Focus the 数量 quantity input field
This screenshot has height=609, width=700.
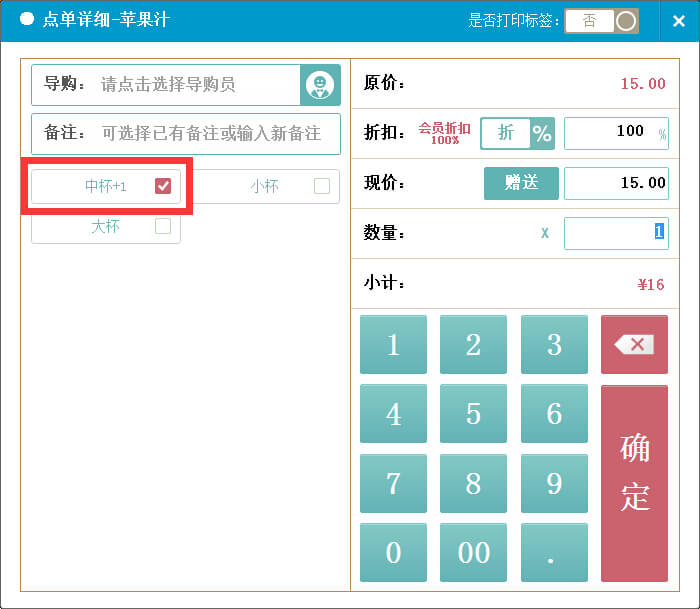click(615, 233)
